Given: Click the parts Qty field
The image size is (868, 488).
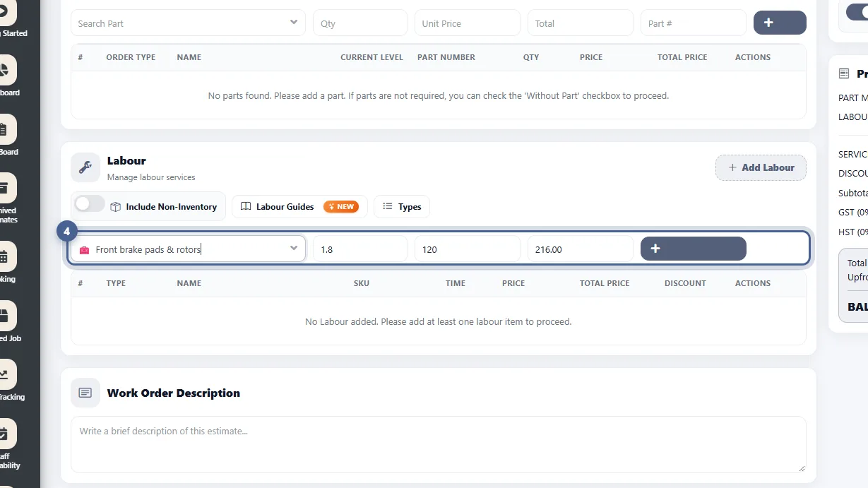Looking at the screenshot, I should [x=360, y=23].
